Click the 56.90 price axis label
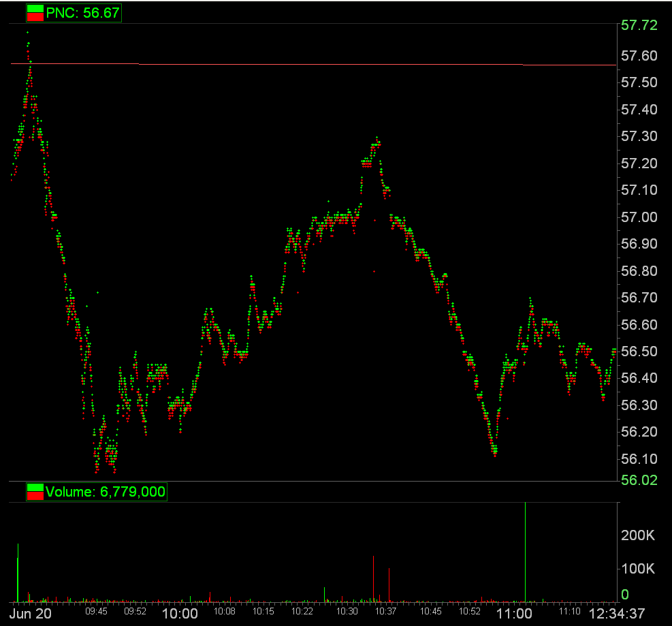 point(639,244)
